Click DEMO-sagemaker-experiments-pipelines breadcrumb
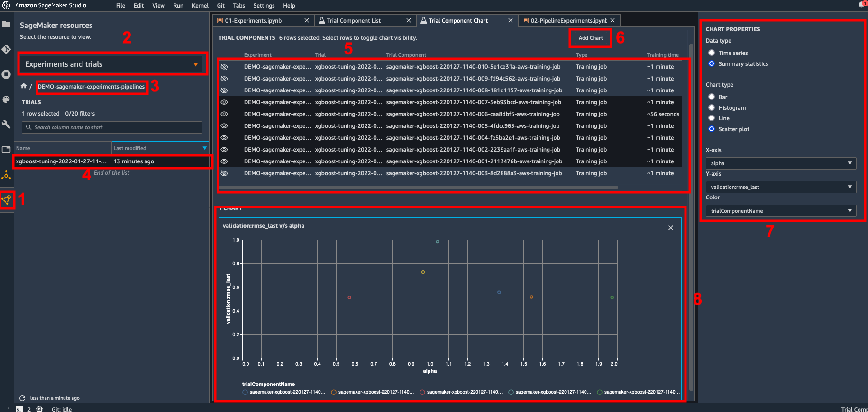Viewport: 868px width, 412px height. [x=91, y=87]
